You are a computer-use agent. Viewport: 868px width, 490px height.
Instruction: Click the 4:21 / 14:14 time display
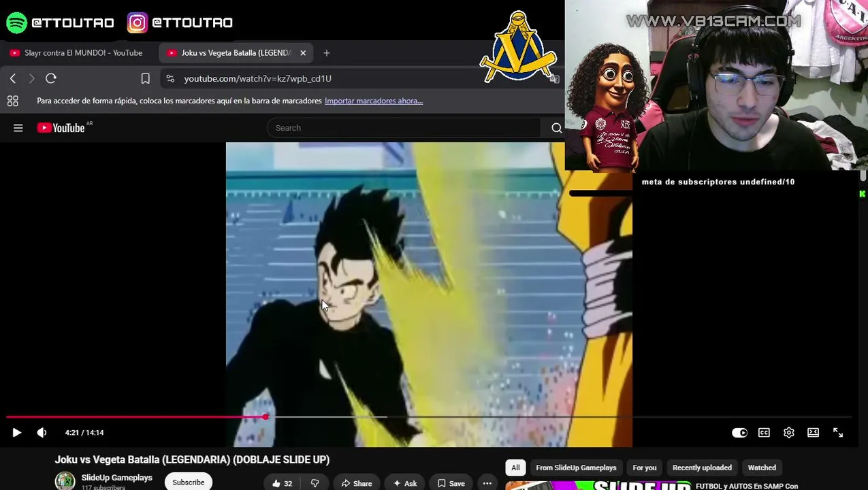[84, 432]
